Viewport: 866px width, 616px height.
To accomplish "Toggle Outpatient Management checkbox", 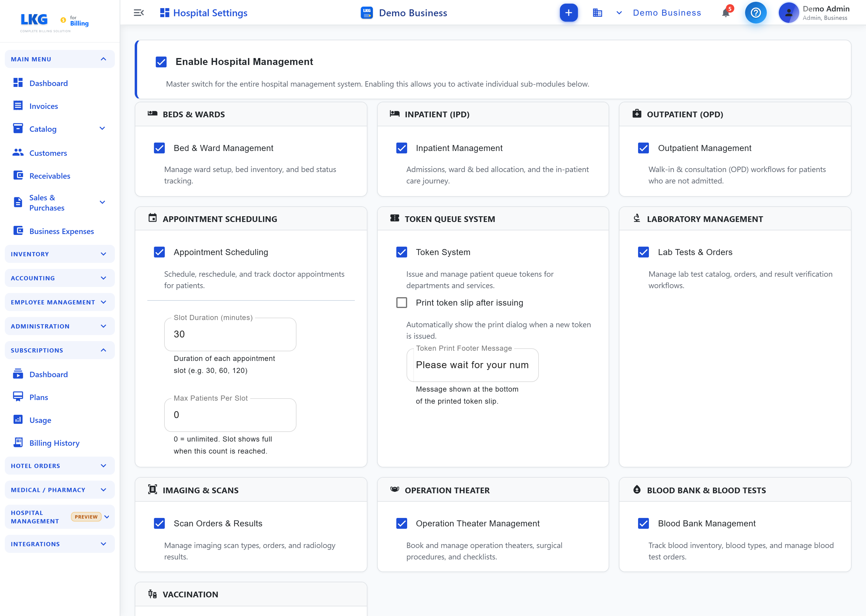I will pos(643,148).
